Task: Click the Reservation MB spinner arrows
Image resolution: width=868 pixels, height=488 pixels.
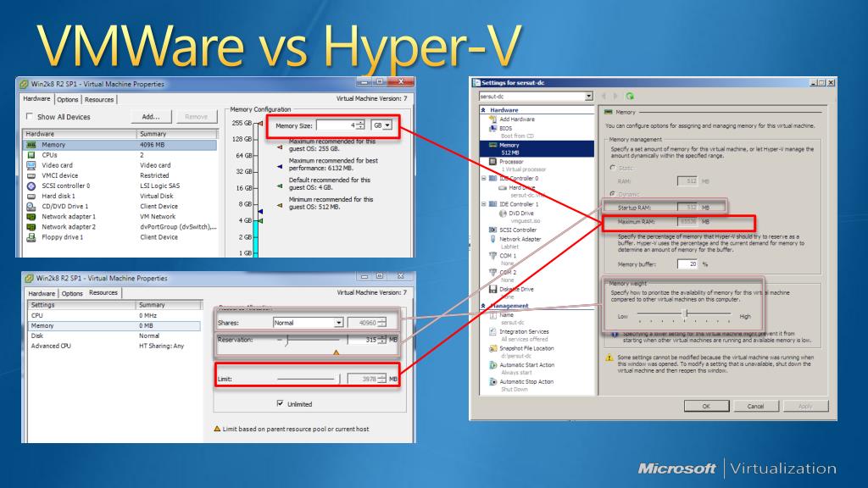Action: (381, 340)
